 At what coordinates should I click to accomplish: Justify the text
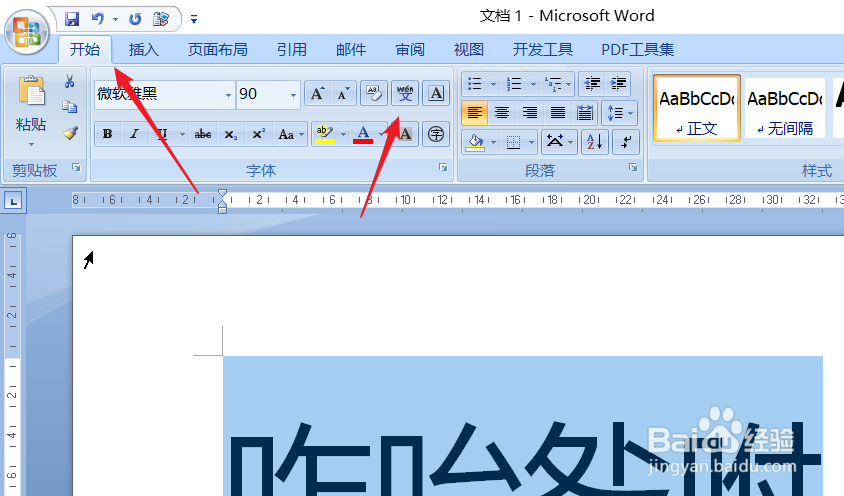point(558,113)
